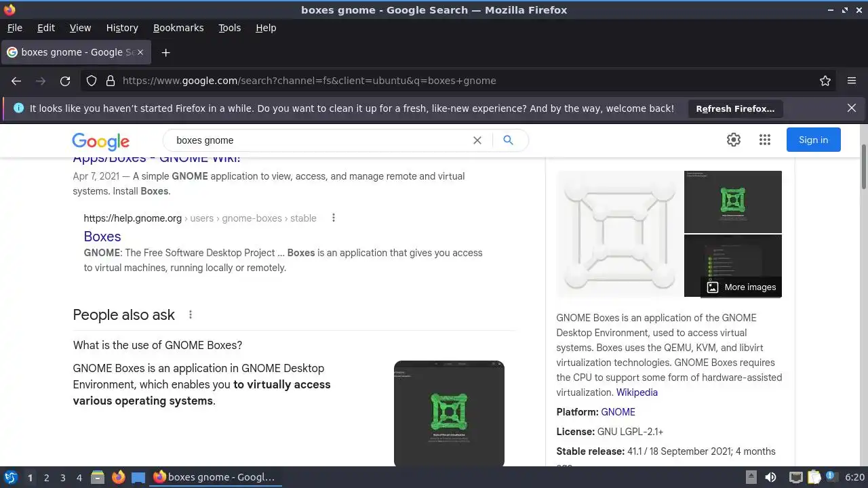Open a new tab with the plus icon
Screen dimensions: 868x488
[x=165, y=52]
